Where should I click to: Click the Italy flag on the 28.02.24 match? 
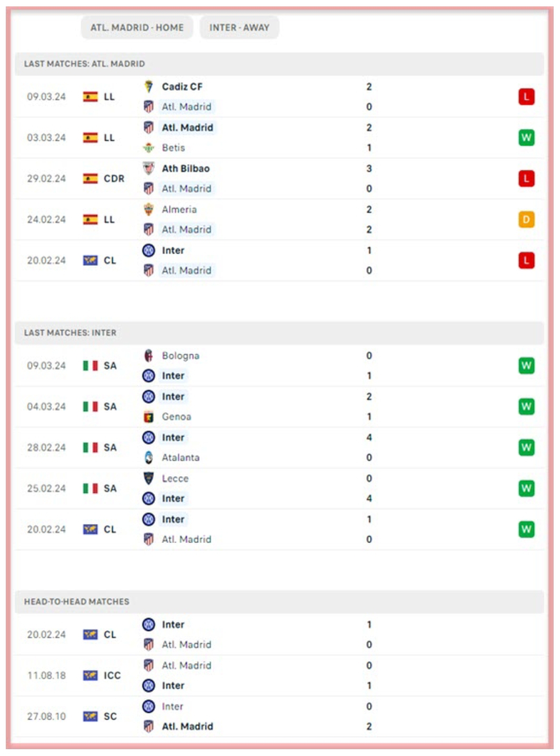(90, 448)
